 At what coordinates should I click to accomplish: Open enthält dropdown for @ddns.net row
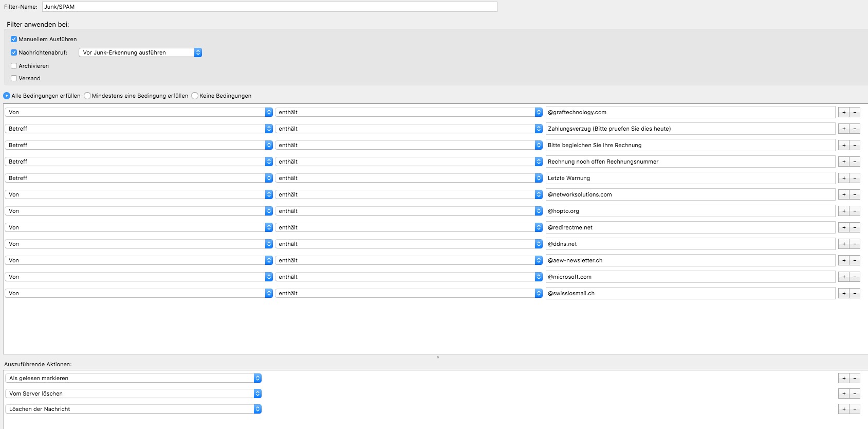[409, 244]
